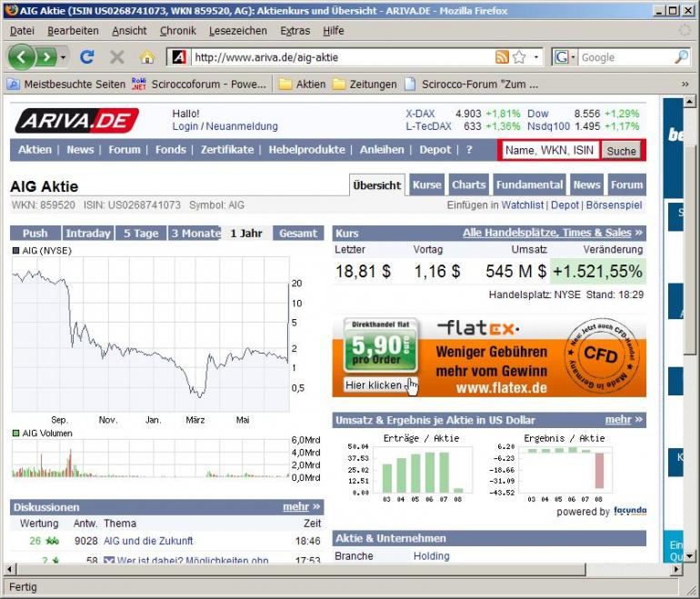Subscribe via the orange RSS feed icon
Screen dimensions: 700x599
pyautogui.click(x=502, y=57)
